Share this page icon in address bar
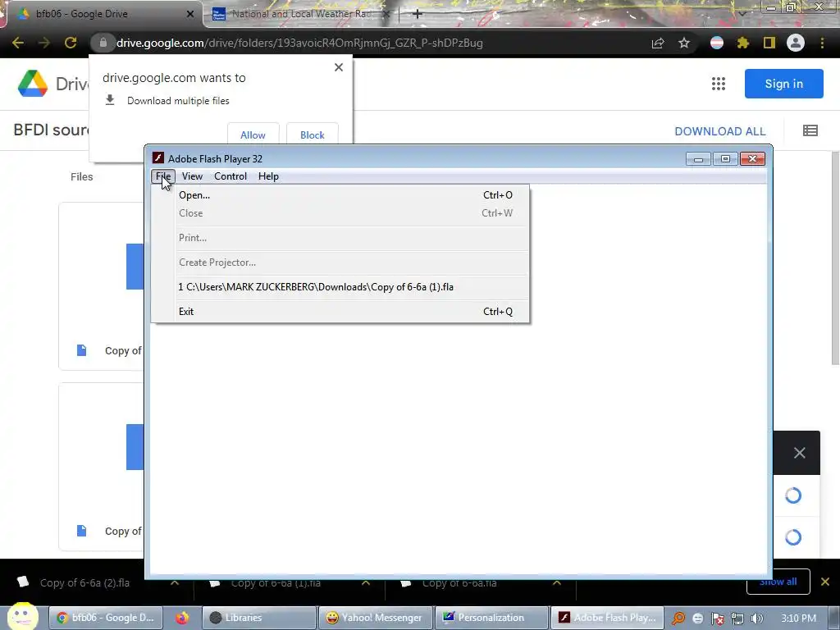 tap(658, 43)
